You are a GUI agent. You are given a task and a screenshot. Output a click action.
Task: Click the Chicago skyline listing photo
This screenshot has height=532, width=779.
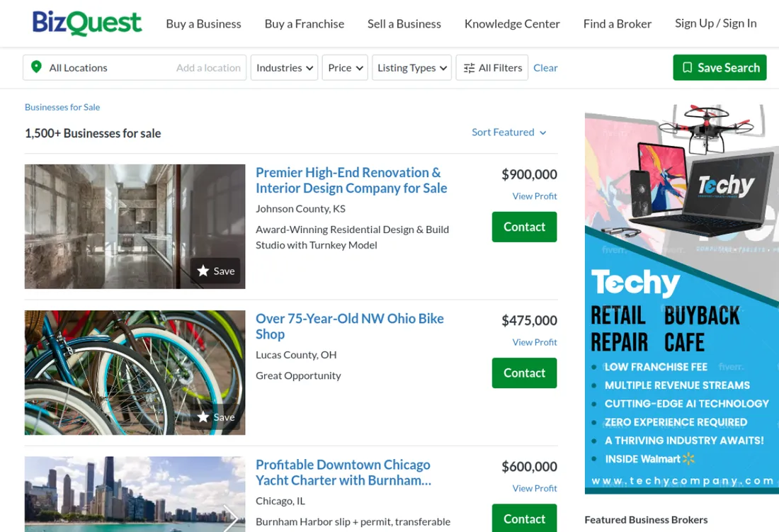tap(135, 494)
